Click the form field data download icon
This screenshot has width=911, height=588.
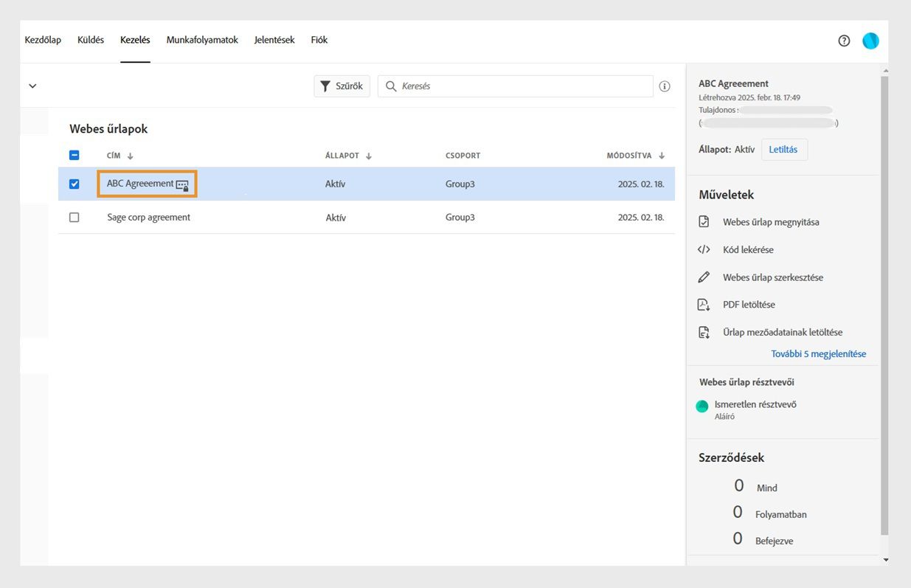[x=704, y=332]
